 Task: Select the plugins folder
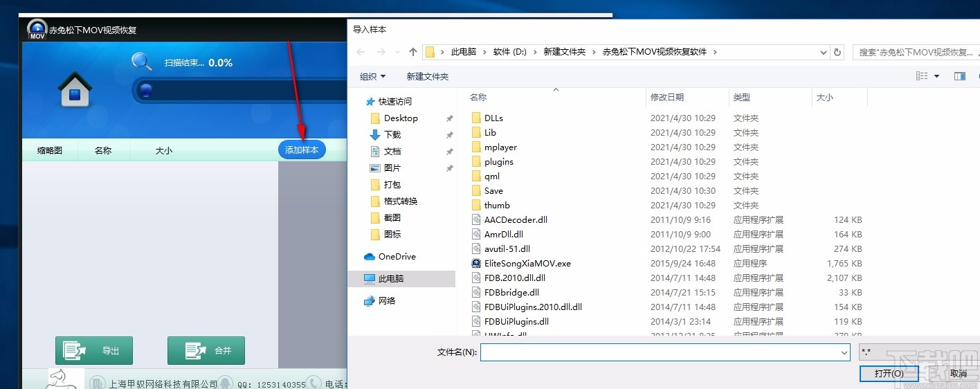pos(499,162)
